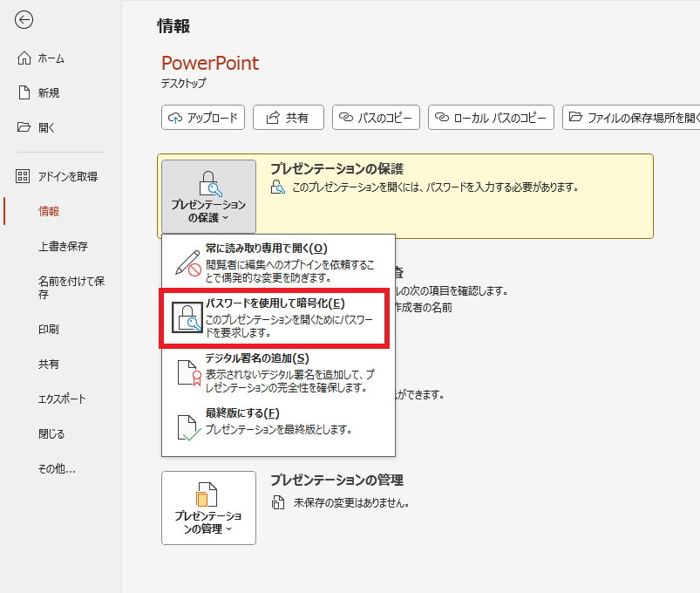The height and width of the screenshot is (593, 700).
Task: Click the link icon in パスのコピー button
Action: click(x=346, y=117)
